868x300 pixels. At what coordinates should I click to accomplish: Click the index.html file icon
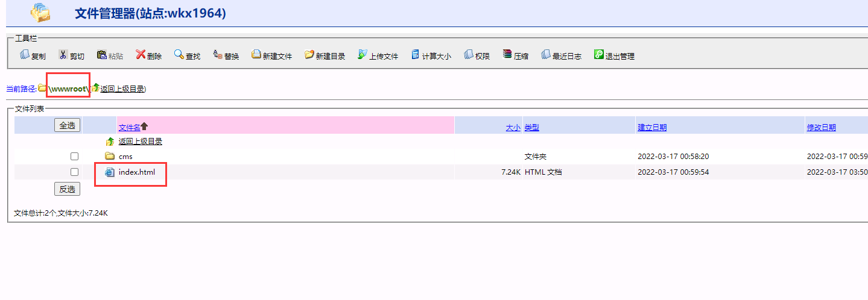pyautogui.click(x=110, y=172)
